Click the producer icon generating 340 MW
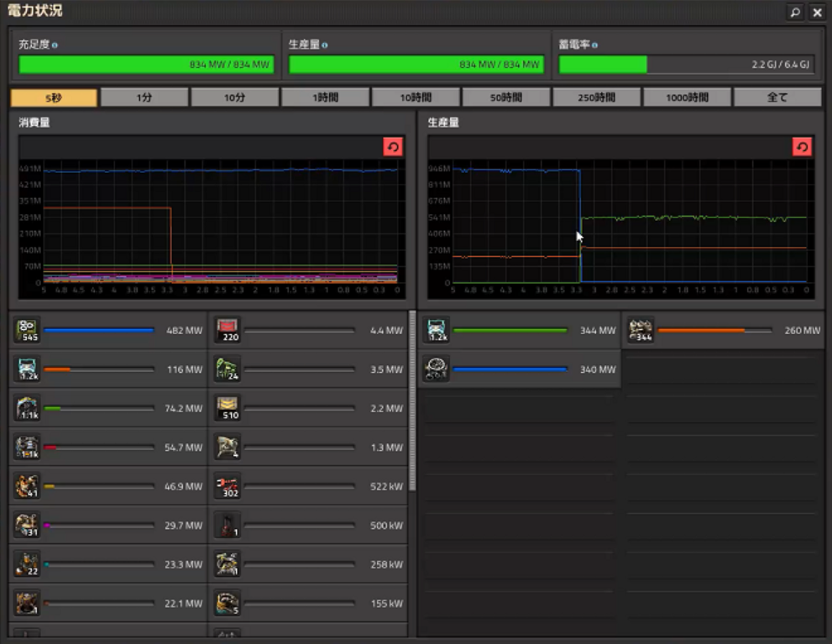832x644 pixels. (437, 369)
